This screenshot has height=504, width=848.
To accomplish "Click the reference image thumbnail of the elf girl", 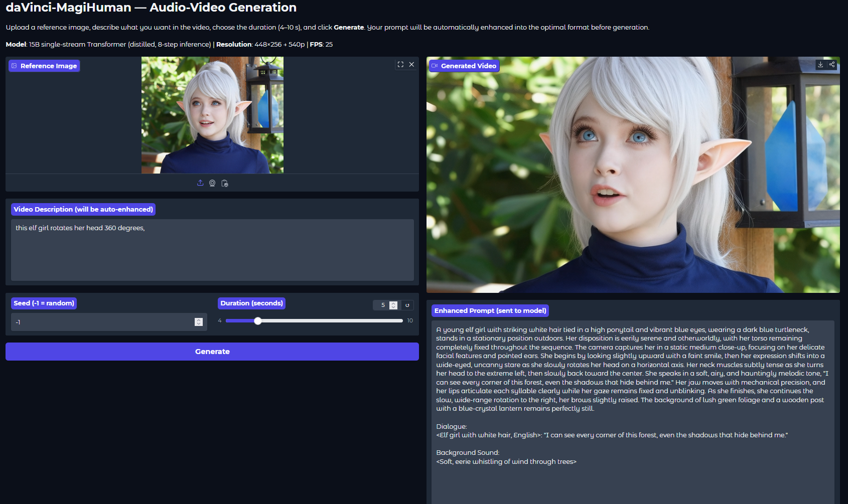I will point(212,115).
